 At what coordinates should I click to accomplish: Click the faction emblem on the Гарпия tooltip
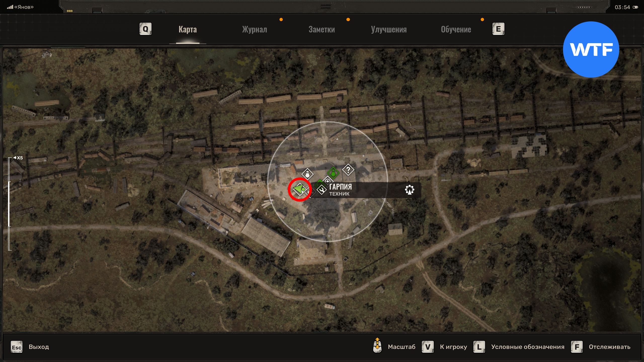tap(410, 190)
